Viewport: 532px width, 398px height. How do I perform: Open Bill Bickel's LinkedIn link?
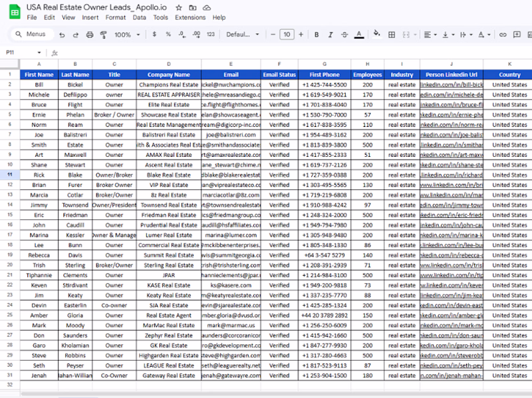point(452,85)
